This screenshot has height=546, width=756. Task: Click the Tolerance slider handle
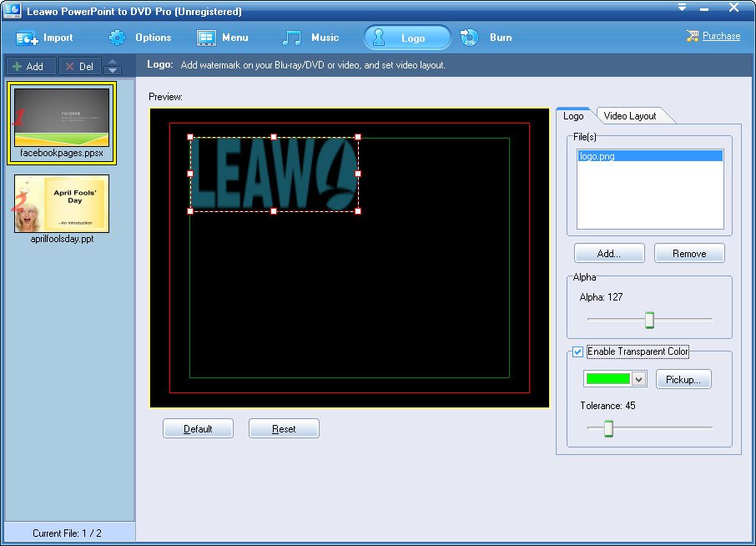(608, 428)
